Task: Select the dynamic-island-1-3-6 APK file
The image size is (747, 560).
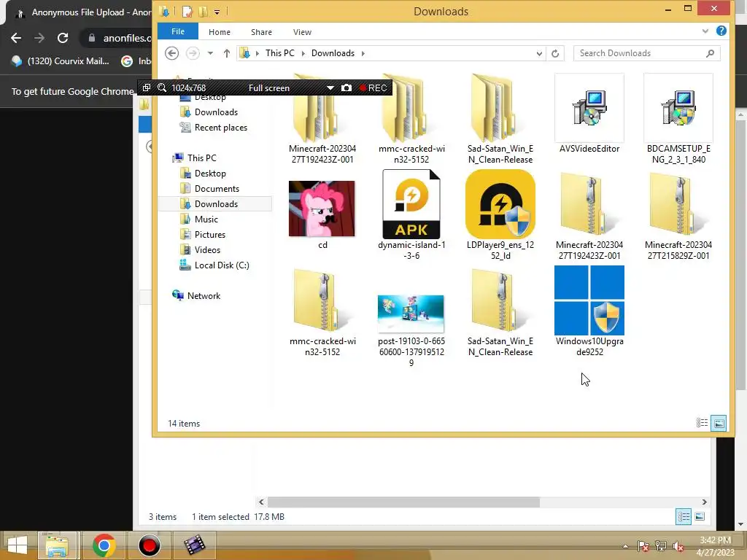Action: pos(411,215)
